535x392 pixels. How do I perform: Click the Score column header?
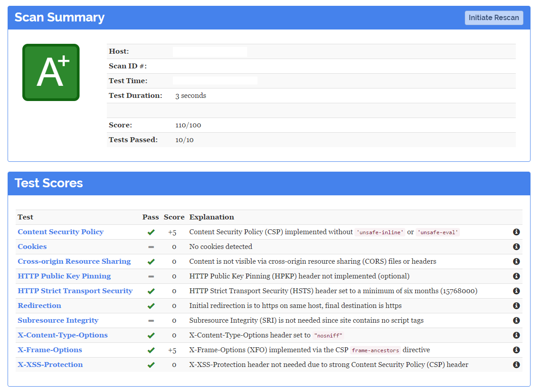pos(174,217)
